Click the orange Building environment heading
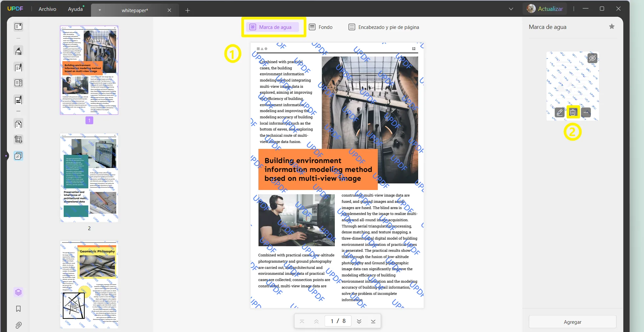Image resolution: width=644 pixels, height=332 pixels. pos(318,169)
